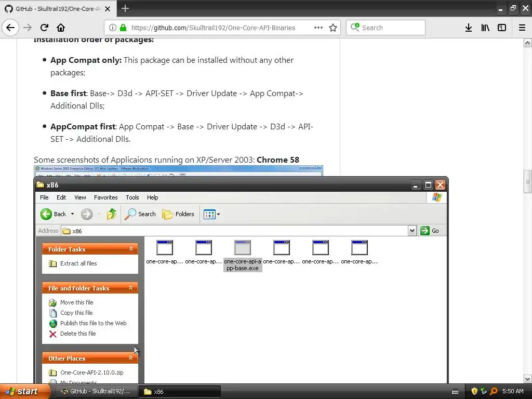Click the on-screen keyboard tray icon
This screenshot has height=399, width=532.
point(455,392)
